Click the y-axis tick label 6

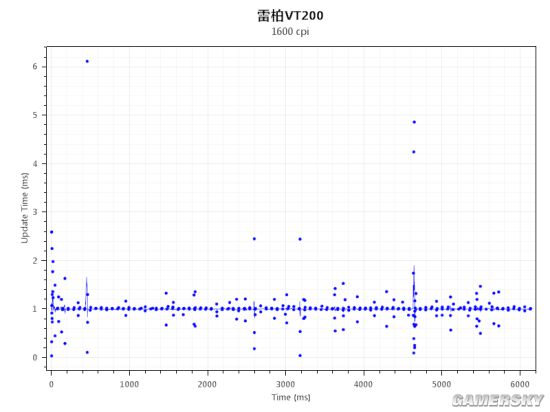point(35,67)
